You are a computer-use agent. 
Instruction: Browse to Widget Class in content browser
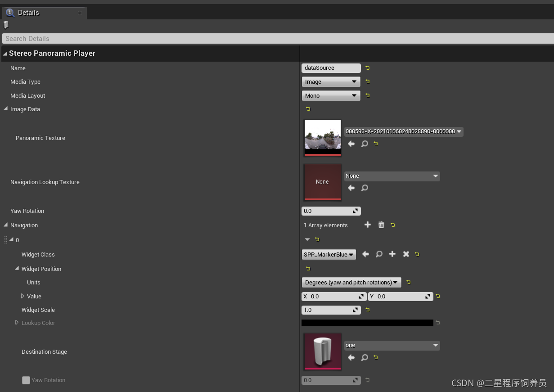click(379, 254)
